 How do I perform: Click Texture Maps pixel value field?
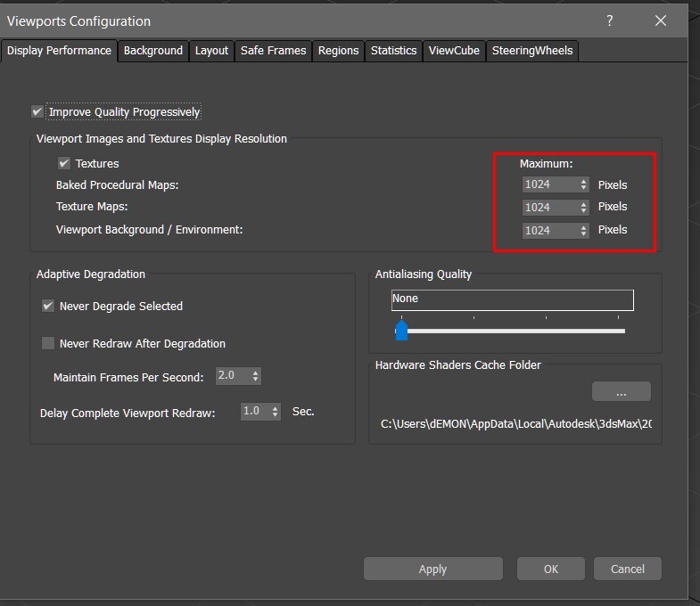point(550,207)
